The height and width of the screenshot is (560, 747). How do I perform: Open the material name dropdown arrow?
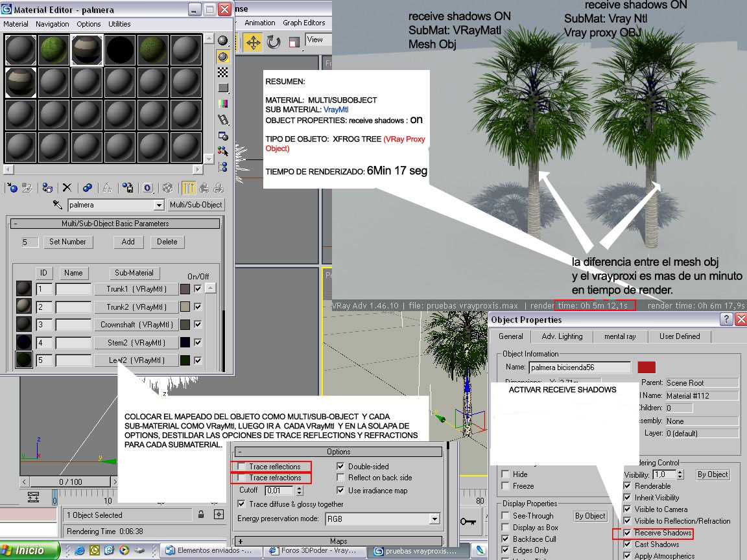(159, 205)
